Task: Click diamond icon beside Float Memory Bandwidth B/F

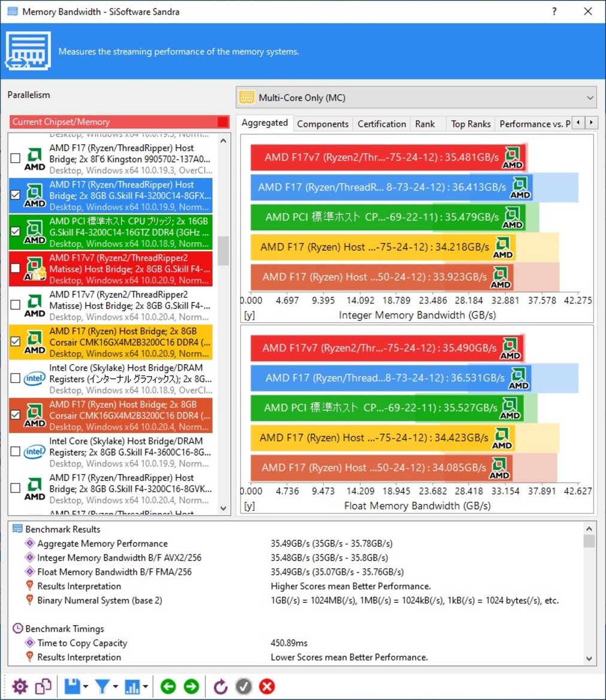Action: 30,571
